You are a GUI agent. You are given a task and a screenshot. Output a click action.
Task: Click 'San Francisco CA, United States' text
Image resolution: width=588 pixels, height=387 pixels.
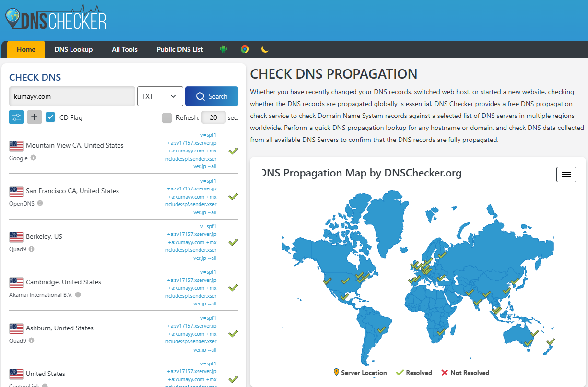[72, 191]
